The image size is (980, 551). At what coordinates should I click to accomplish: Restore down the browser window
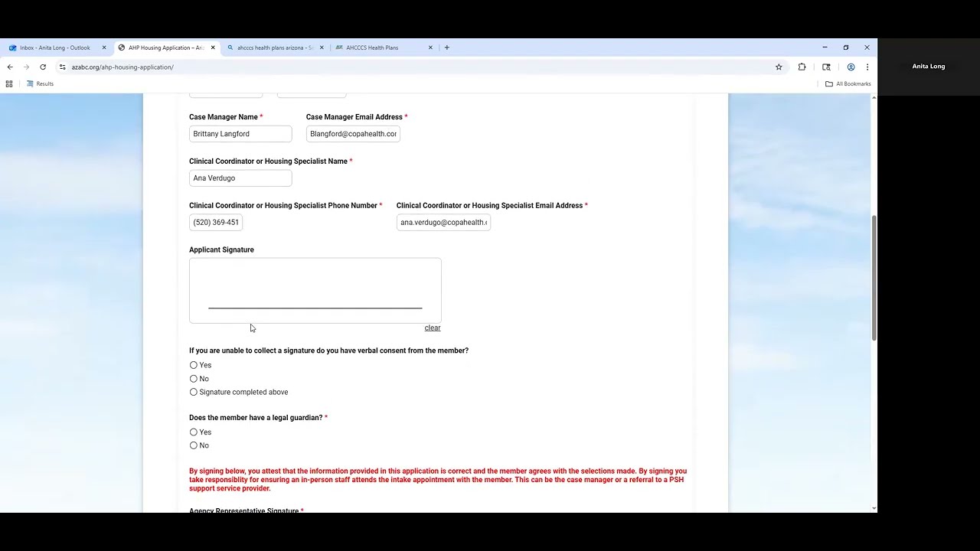(846, 47)
